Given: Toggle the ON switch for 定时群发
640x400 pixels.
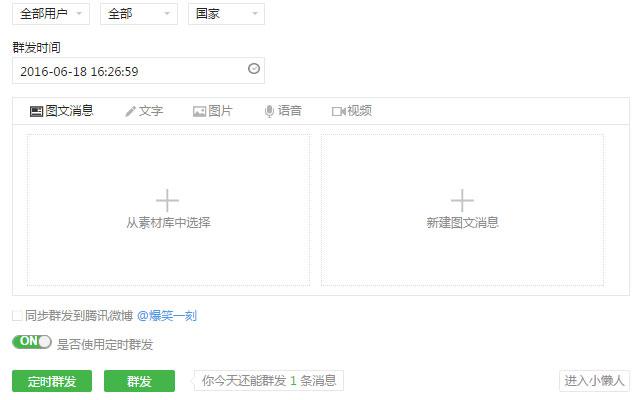Looking at the screenshot, I should click(x=31, y=343).
